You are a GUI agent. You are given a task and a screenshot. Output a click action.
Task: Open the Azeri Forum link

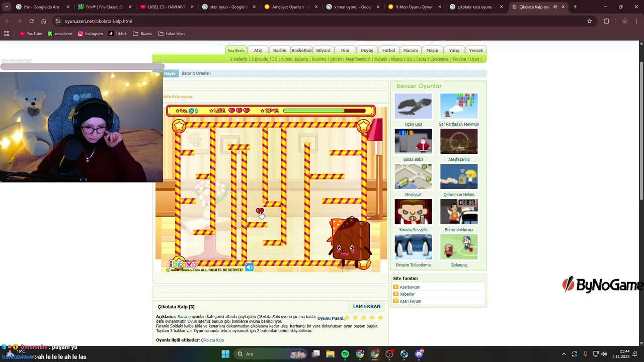click(x=411, y=301)
